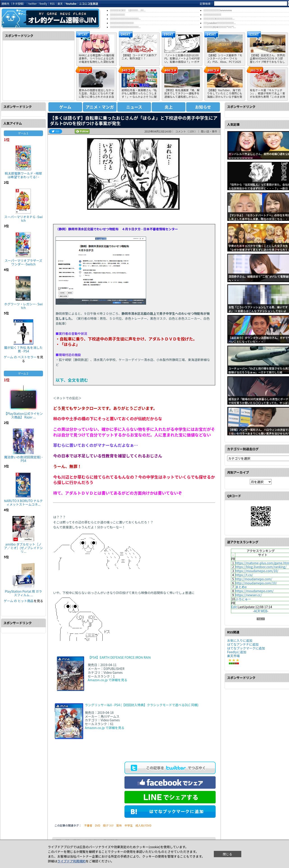This screenshot has width=289, height=868.
Task: Click 以下、全文を読む link
Action: tap(72, 380)
